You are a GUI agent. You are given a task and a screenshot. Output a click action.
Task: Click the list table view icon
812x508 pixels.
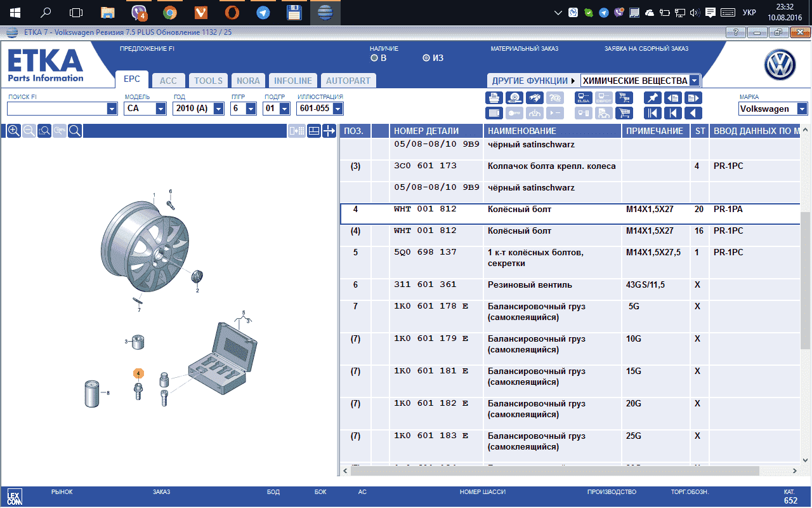pyautogui.click(x=494, y=113)
